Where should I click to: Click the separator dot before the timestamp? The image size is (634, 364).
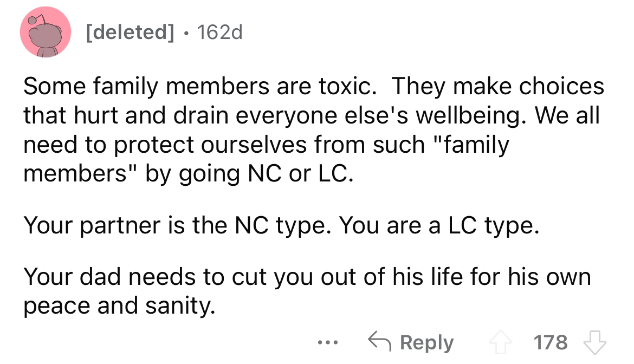point(186,34)
